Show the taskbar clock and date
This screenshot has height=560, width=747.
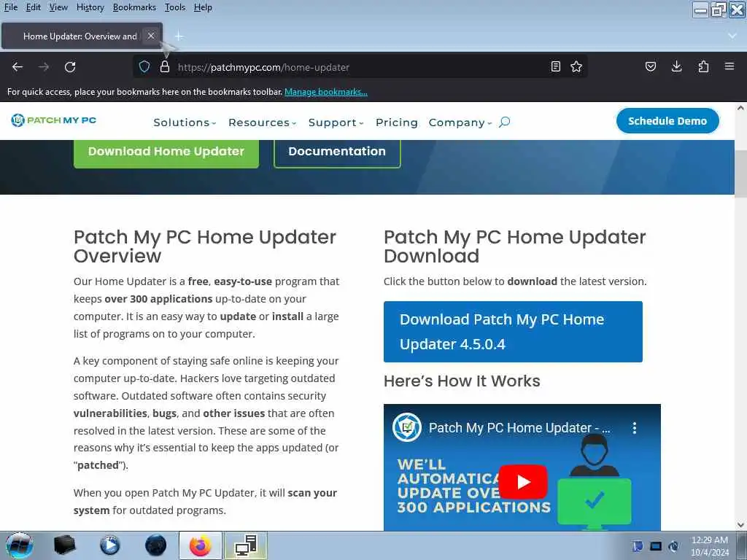point(710,546)
